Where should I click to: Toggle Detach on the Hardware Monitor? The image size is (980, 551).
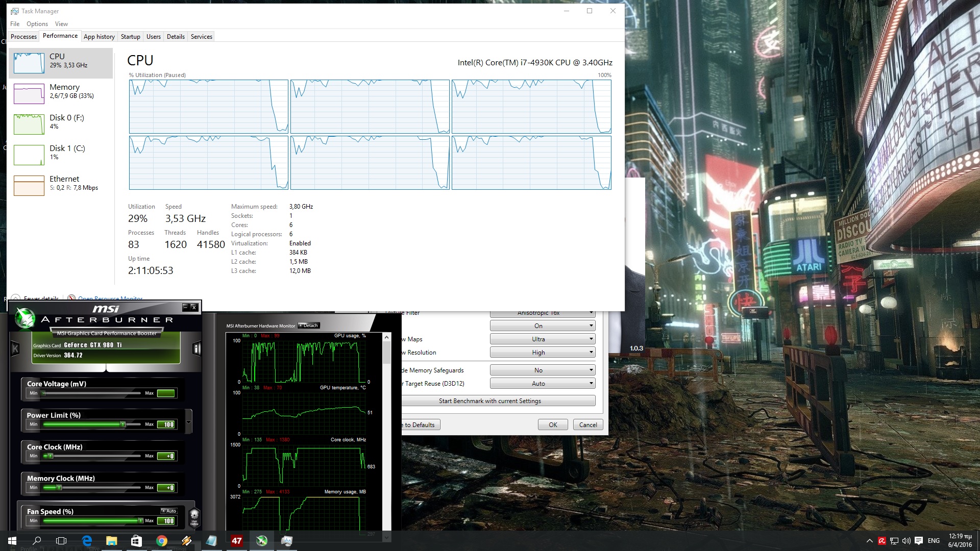pyautogui.click(x=309, y=325)
